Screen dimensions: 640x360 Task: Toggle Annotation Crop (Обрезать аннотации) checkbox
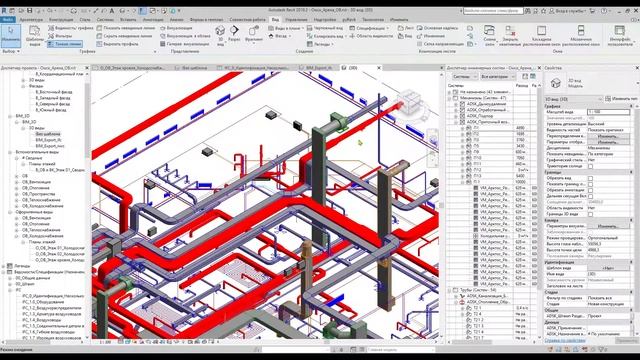(590, 190)
